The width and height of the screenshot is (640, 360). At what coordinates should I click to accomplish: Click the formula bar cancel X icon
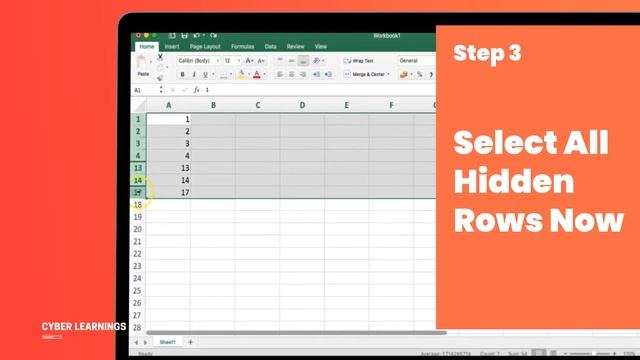click(x=173, y=90)
